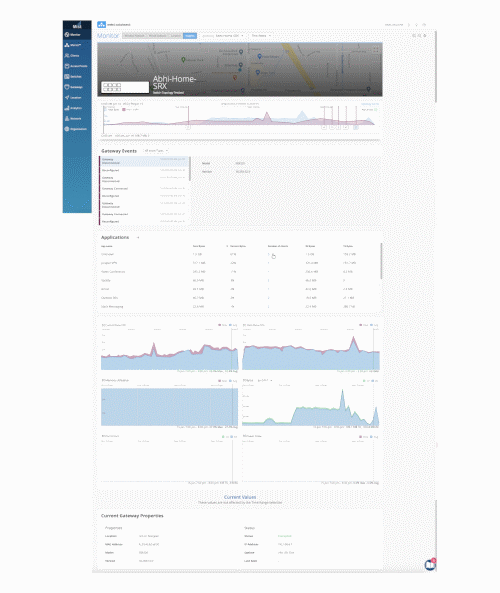Open Analytics in the sidebar
This screenshot has height=593, width=500.
77,108
